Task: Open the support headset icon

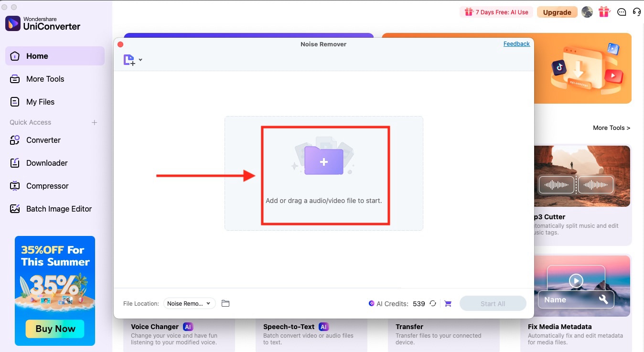Action: pyautogui.click(x=636, y=12)
